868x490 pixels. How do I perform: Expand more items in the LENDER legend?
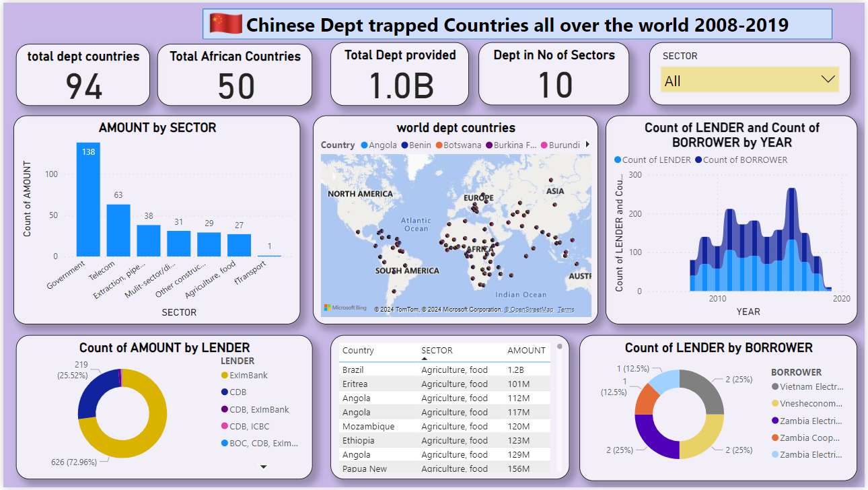click(x=264, y=466)
